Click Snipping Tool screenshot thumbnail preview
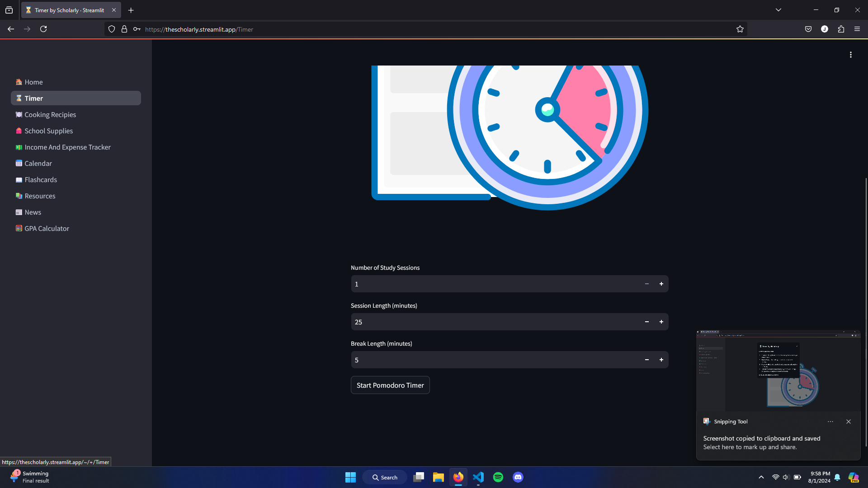 (x=778, y=371)
